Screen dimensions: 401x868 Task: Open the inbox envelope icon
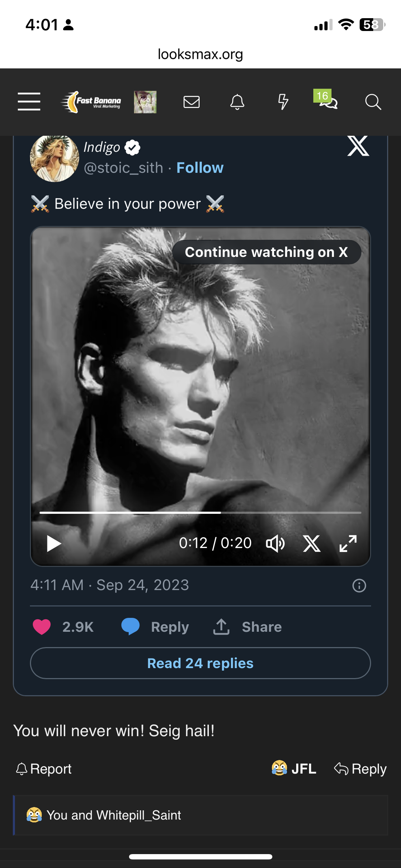click(191, 102)
